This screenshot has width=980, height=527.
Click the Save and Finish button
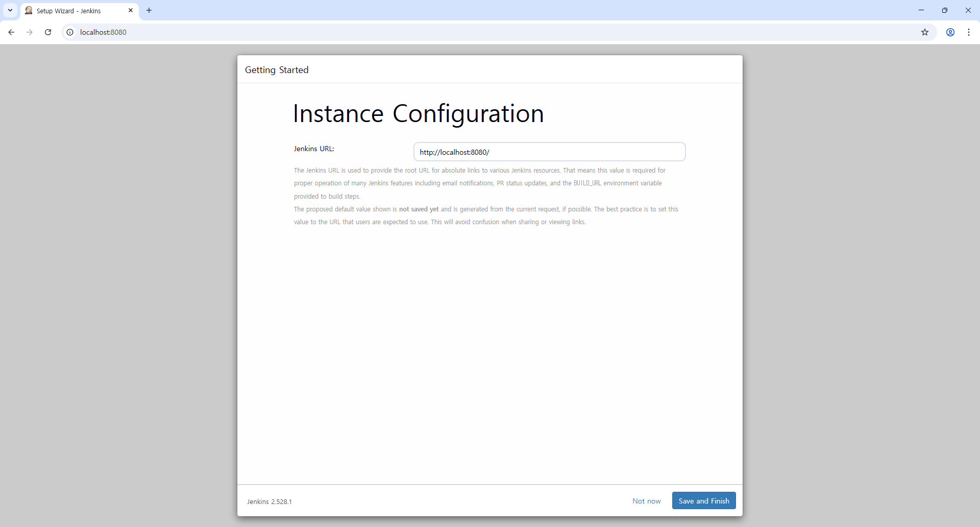(704, 500)
